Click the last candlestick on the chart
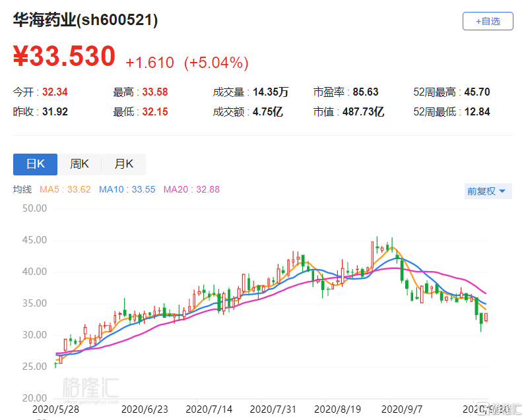 pos(486,317)
